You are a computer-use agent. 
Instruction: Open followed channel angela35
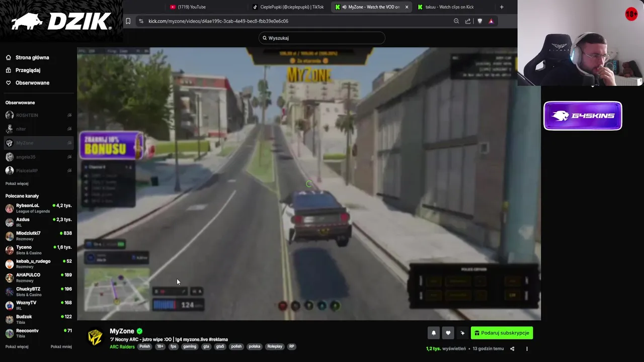pos(25,157)
